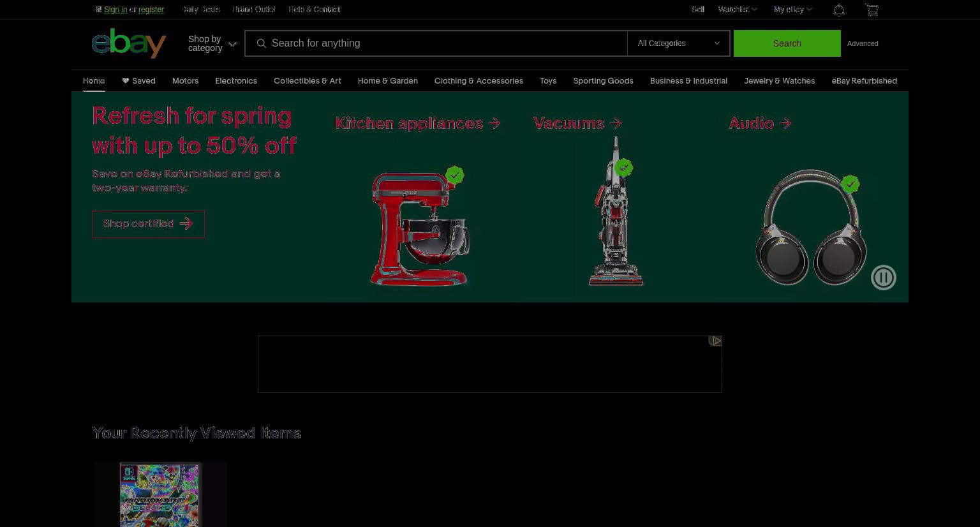This screenshot has height=527, width=980.
Task: Open the Toys category
Action: point(548,81)
